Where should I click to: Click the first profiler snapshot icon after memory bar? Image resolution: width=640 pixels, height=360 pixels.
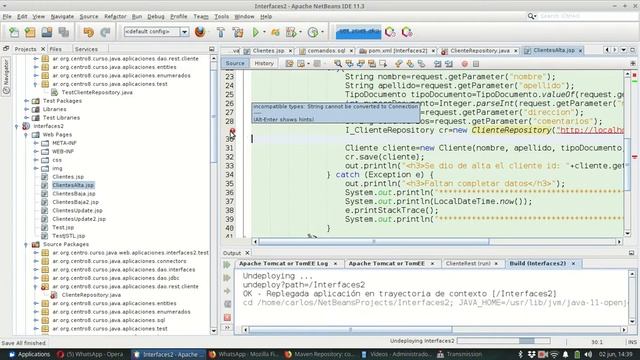point(390,32)
